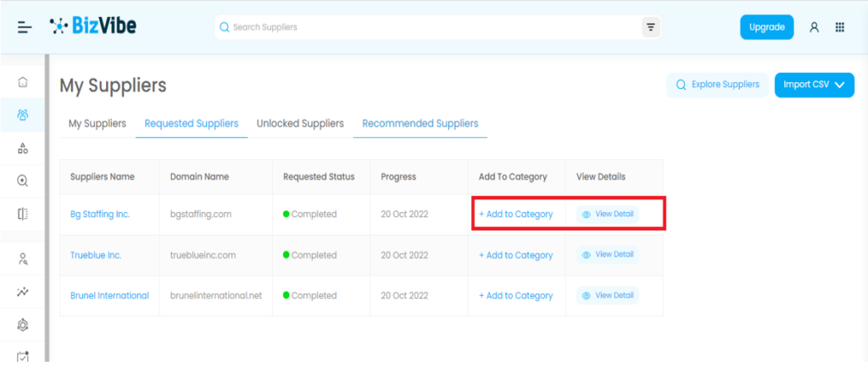This screenshot has height=367, width=868.
Task: Click View Detail for Brunel International
Action: point(608,296)
